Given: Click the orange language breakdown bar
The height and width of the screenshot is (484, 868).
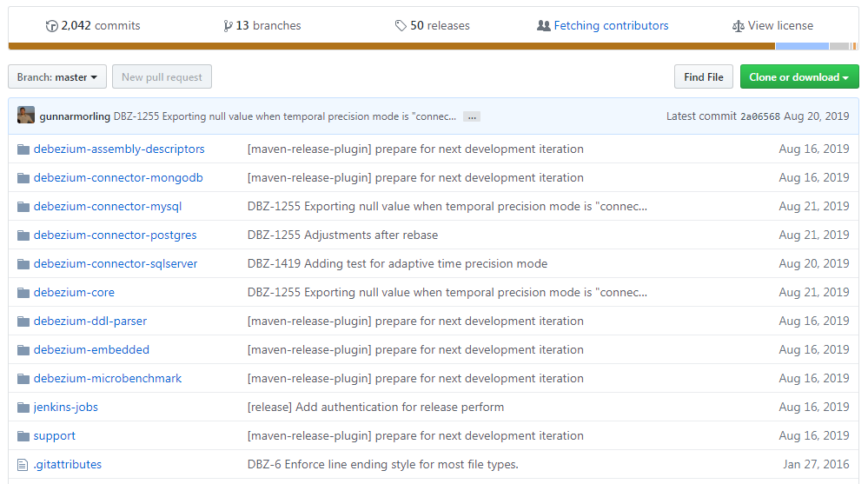Looking at the screenshot, I should click(391, 46).
